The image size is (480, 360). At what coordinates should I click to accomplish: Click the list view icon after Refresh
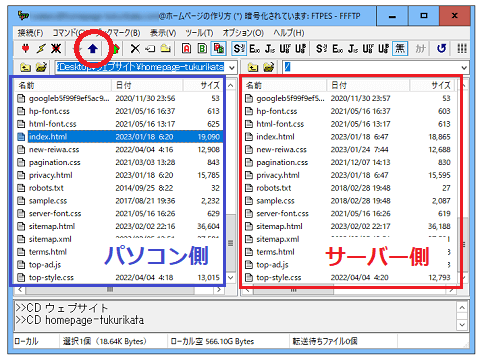click(x=462, y=49)
